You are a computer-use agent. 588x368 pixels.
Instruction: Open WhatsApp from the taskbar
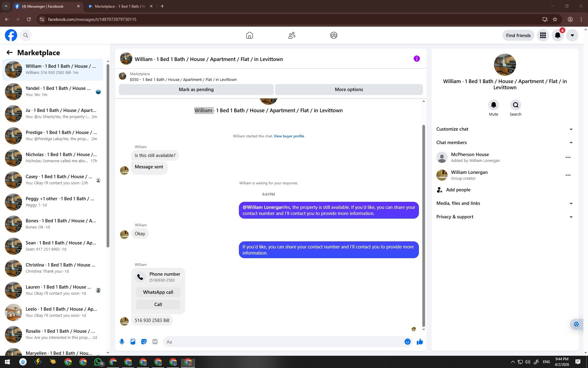coord(98,362)
